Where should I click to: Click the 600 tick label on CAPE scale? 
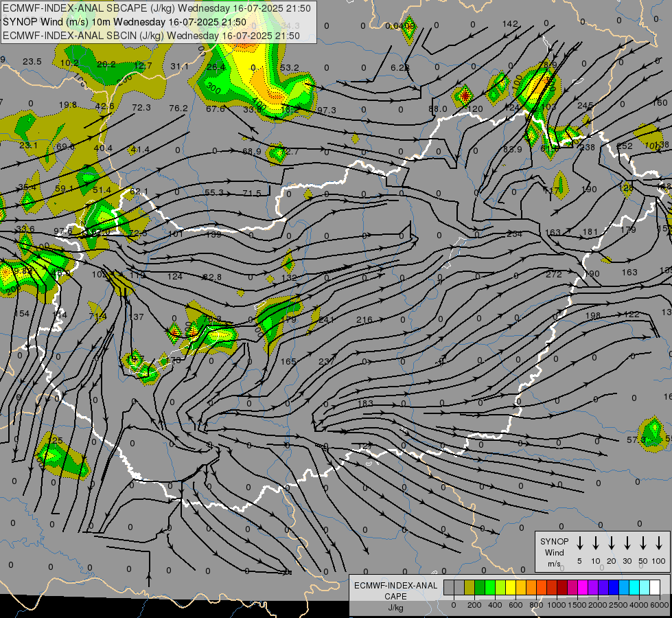tap(515, 605)
